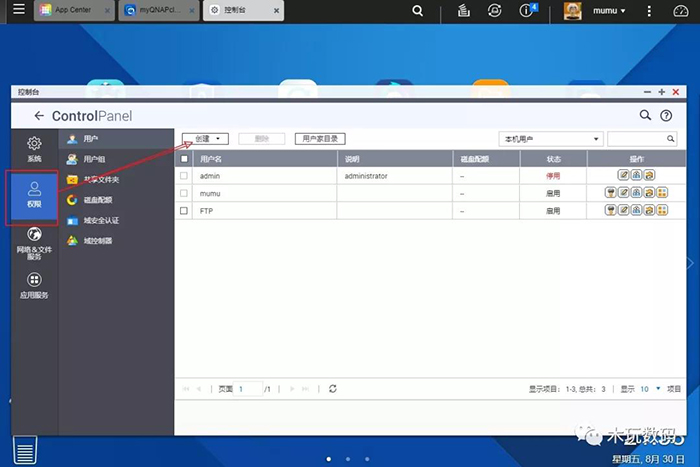This screenshot has height=467, width=700.
Task: Go to first page of users
Action: (x=186, y=389)
